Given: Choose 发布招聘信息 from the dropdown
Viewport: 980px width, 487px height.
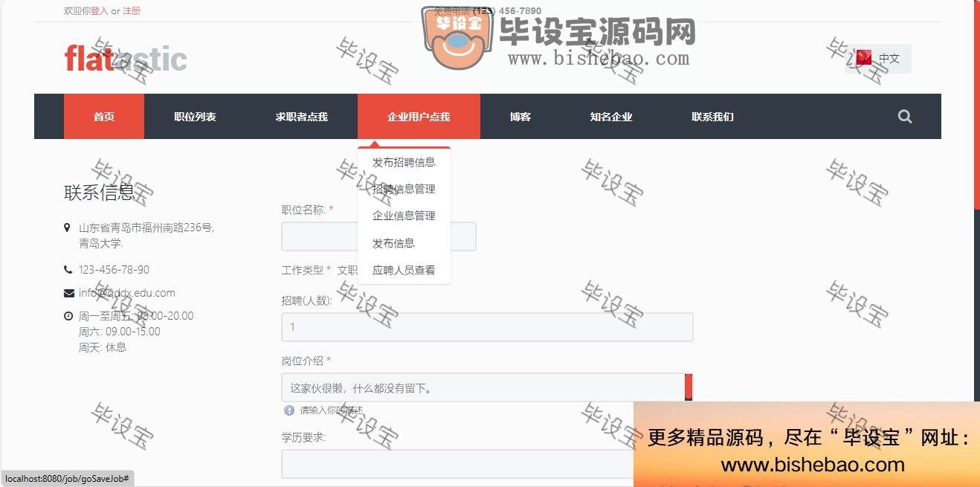Looking at the screenshot, I should 404,162.
